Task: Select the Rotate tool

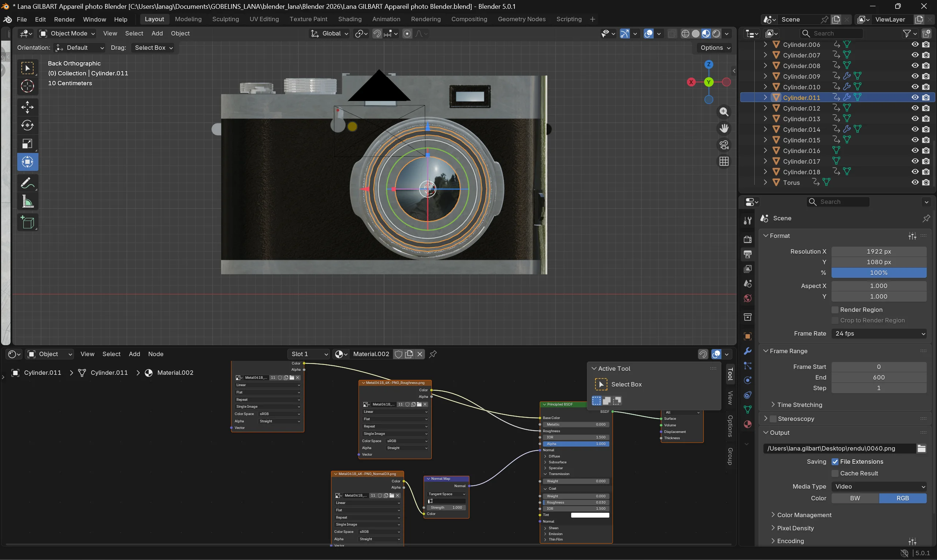Action: click(x=27, y=125)
